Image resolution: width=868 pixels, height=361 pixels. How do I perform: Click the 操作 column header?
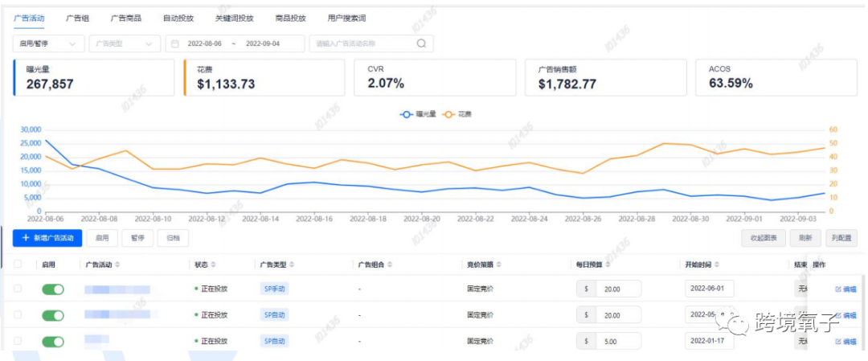pos(819,265)
